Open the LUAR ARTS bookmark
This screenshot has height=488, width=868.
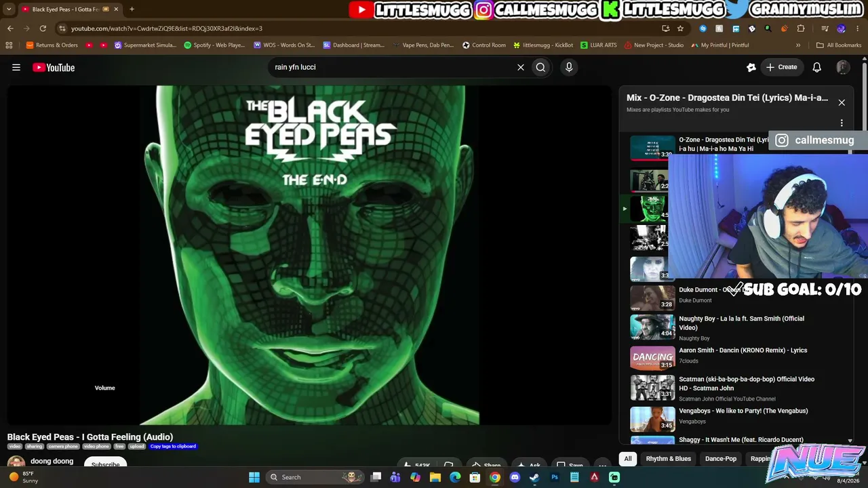[599, 45]
